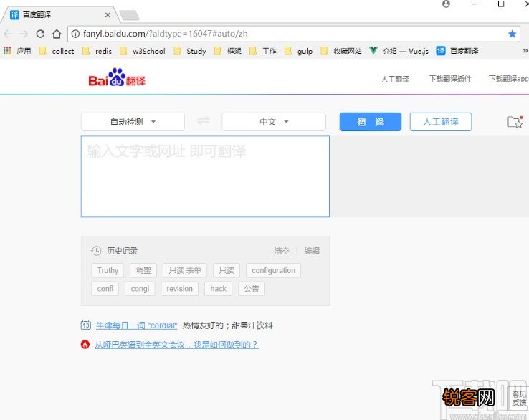Open the collect bookmark folder
This screenshot has height=420, width=529.
[x=57, y=51]
